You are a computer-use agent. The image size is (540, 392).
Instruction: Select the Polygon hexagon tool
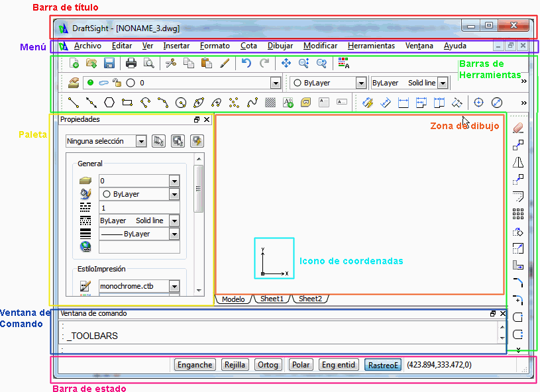[x=109, y=102]
